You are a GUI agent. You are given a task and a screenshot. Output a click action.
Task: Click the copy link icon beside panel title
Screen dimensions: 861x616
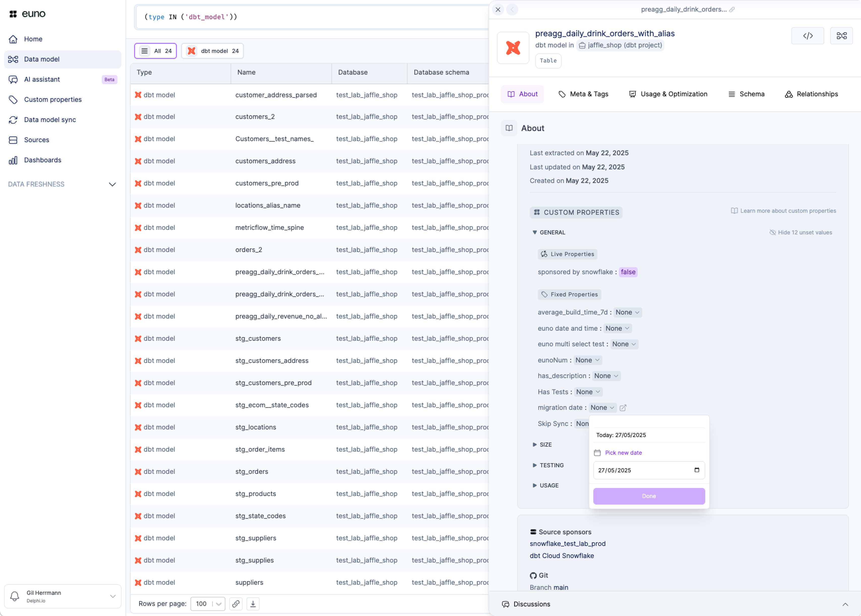[x=732, y=10]
